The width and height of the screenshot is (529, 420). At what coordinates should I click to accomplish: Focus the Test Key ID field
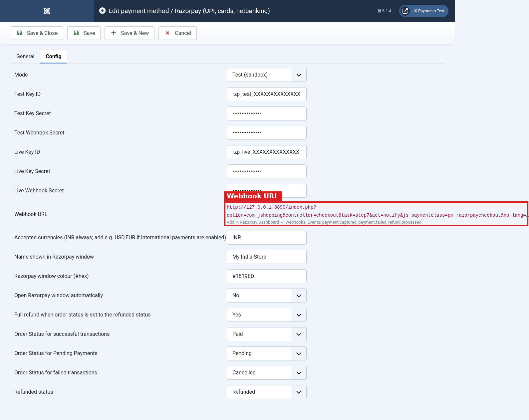pyautogui.click(x=267, y=94)
